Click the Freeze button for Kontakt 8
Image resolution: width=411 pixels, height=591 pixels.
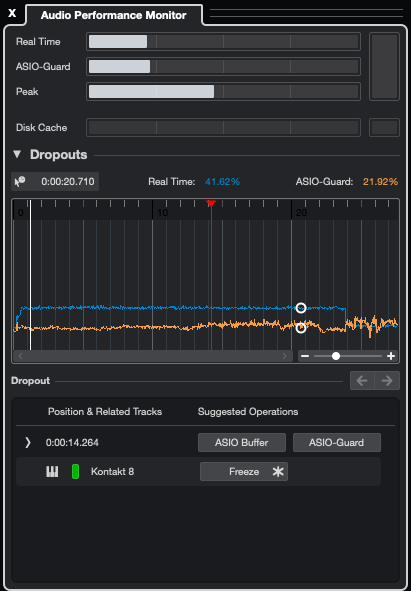244,472
